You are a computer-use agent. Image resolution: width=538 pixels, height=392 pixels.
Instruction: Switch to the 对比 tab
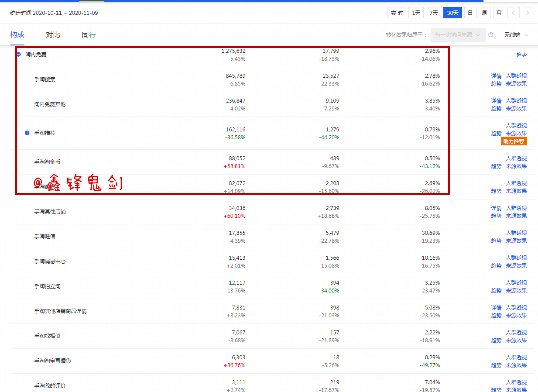click(53, 35)
